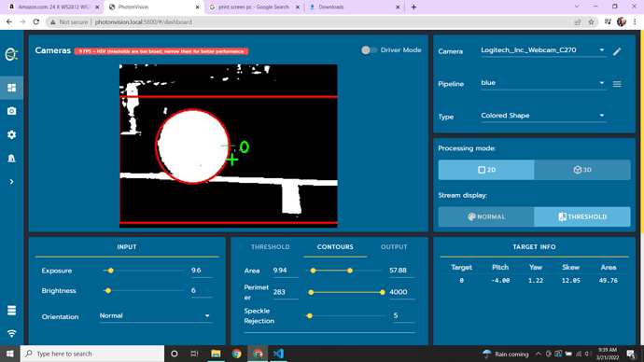Switch to the Output tab
This screenshot has height=362, width=644.
(x=394, y=247)
